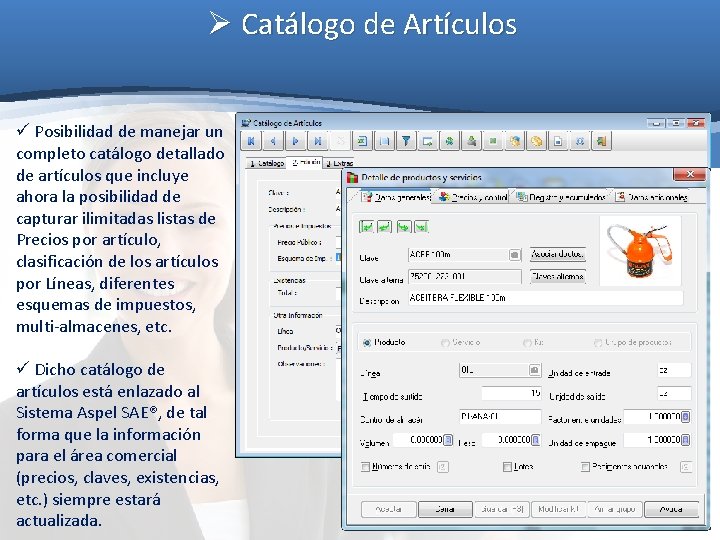Open the funnel filter tool in toolbar

406,141
